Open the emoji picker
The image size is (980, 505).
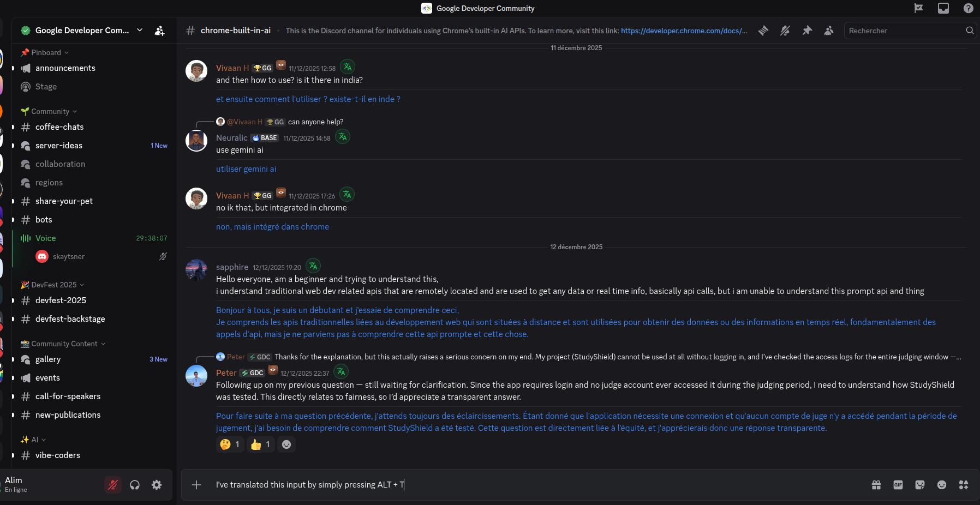942,485
